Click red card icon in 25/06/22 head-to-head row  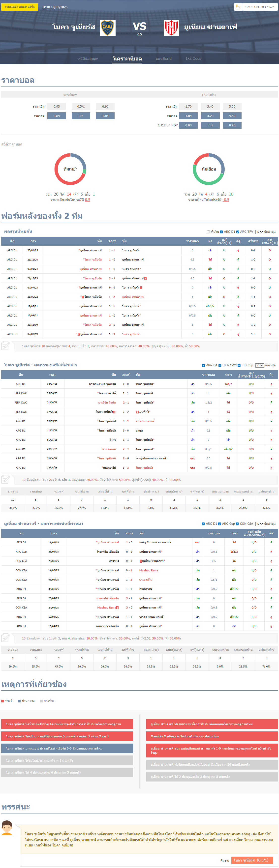83,297
